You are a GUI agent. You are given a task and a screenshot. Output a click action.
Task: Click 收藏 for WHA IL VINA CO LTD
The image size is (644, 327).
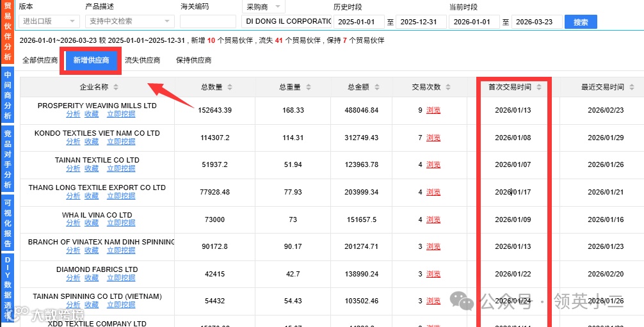pyautogui.click(x=92, y=223)
